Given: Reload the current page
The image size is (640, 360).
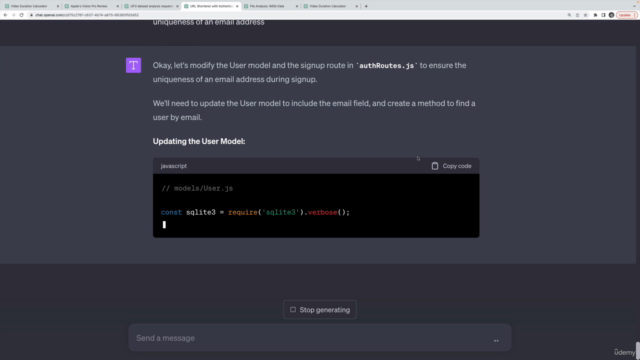Looking at the screenshot, I should pos(22,15).
